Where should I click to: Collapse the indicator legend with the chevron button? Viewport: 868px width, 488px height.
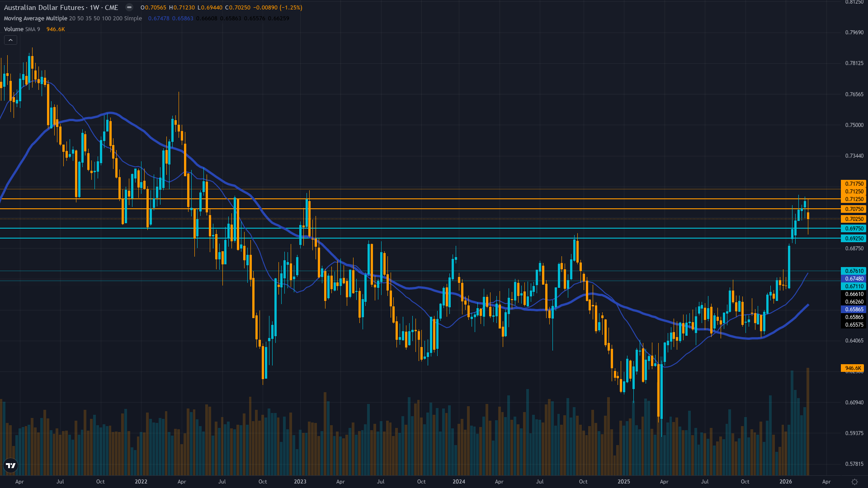(x=10, y=40)
